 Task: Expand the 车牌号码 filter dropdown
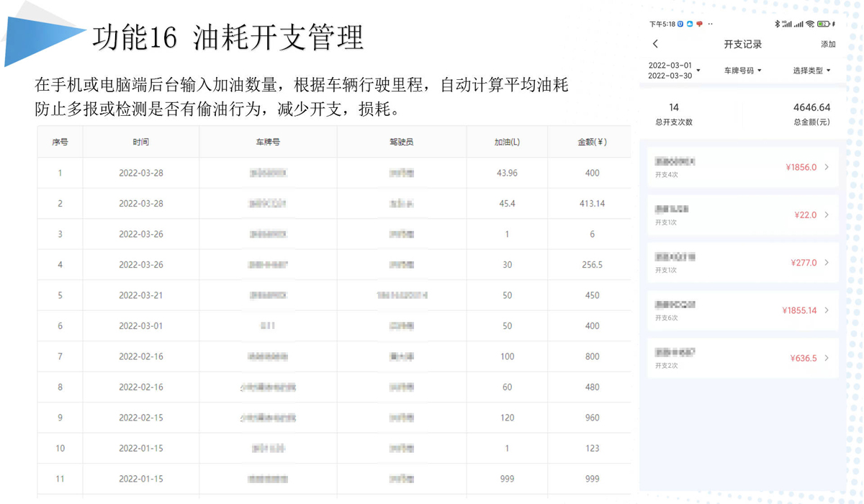coord(742,71)
